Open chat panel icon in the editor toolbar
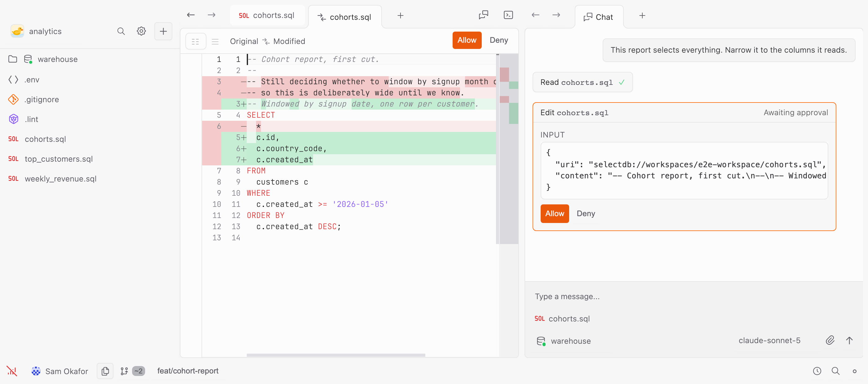 (484, 15)
